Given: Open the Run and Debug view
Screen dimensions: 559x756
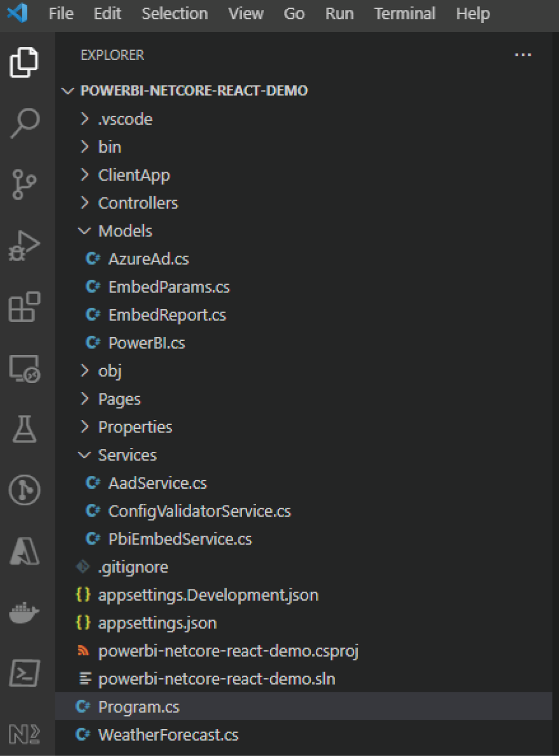Looking at the screenshot, I should click(x=25, y=245).
